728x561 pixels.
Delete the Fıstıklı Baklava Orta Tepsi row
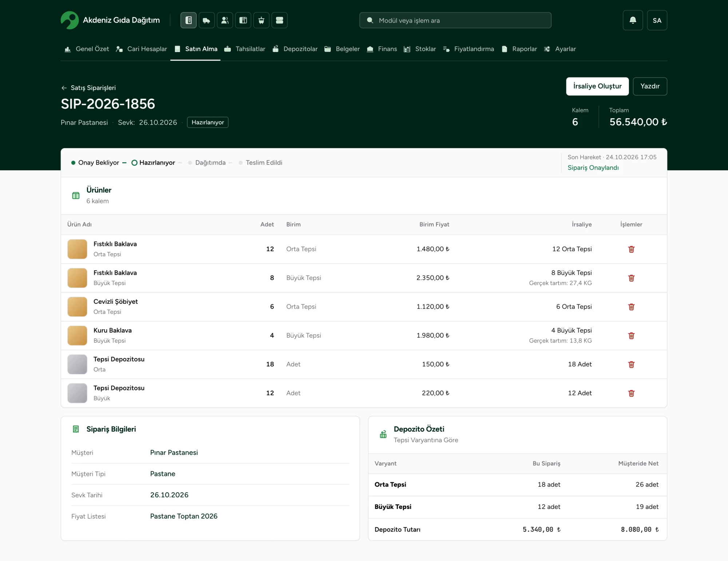click(631, 249)
